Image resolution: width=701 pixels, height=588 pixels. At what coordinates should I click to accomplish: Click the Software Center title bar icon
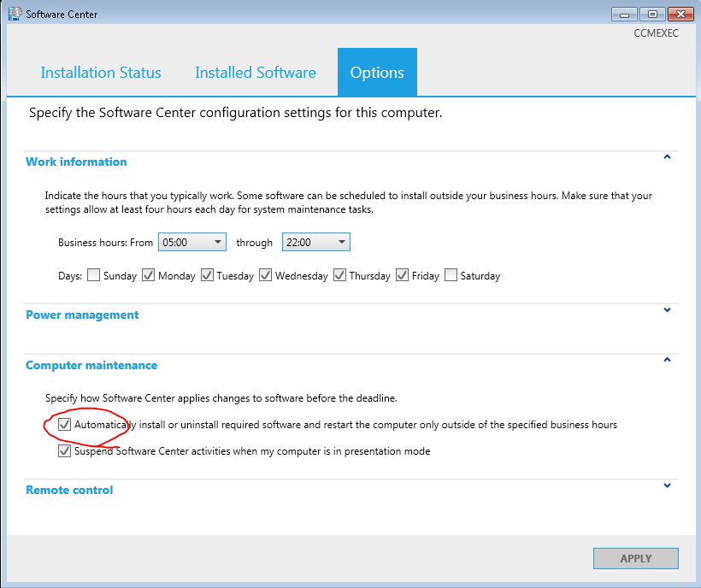tap(12, 14)
